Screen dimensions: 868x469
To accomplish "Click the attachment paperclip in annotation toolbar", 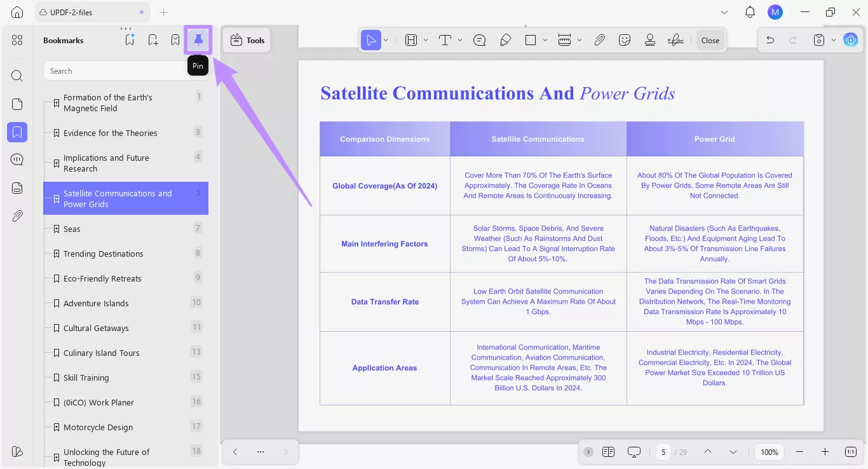I will coord(599,40).
